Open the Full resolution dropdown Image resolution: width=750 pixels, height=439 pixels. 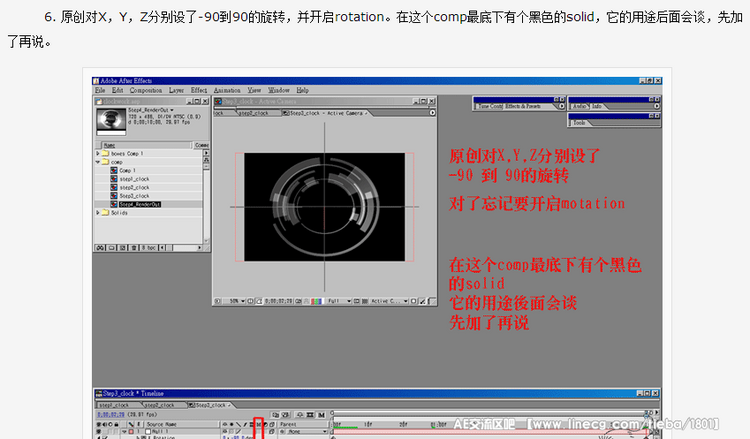click(339, 301)
